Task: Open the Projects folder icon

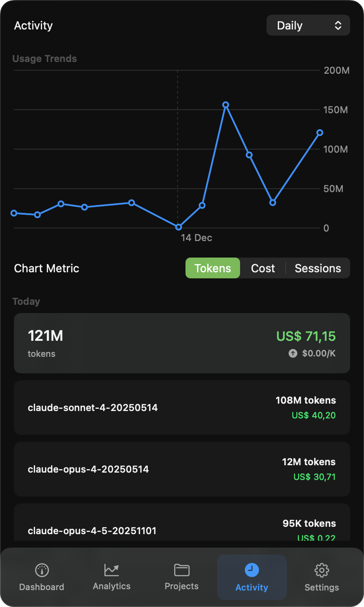Action: [182, 570]
